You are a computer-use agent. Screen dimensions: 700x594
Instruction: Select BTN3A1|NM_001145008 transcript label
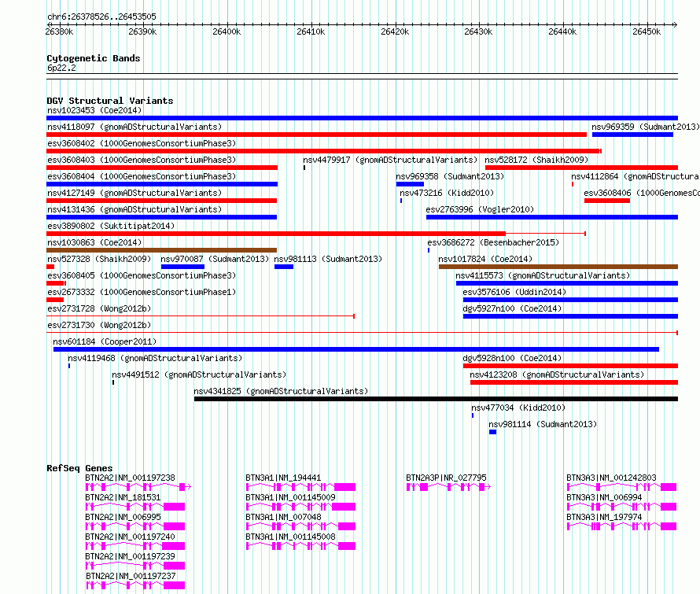pos(290,537)
